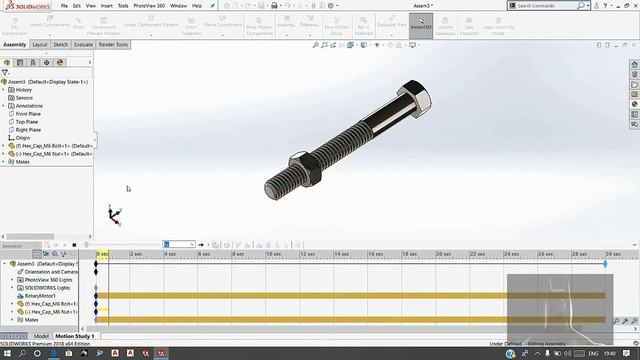Click the filter results magnifier icon in motion manager
Viewport: 640px width, 360px height.
(x=55, y=254)
